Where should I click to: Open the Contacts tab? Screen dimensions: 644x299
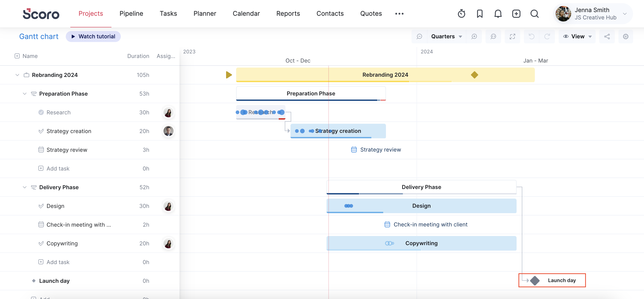[330, 13]
